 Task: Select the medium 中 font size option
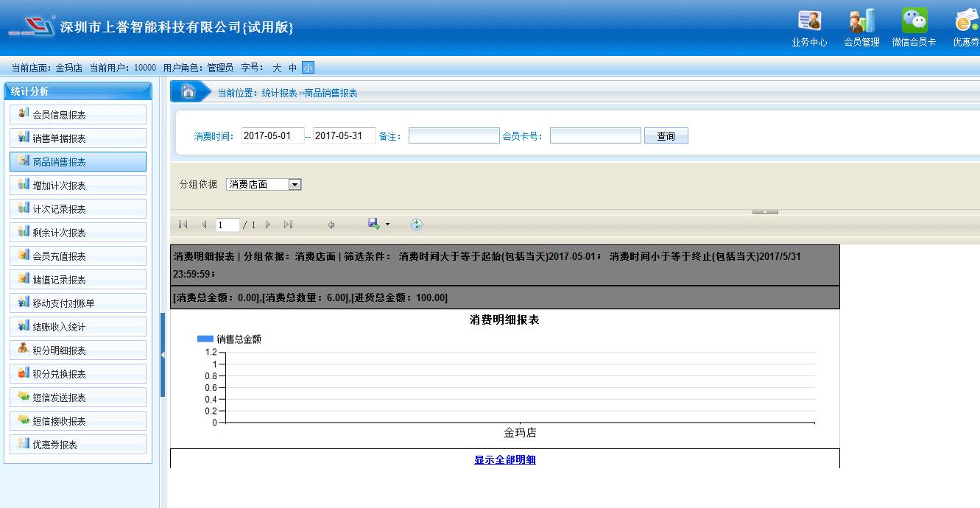292,68
